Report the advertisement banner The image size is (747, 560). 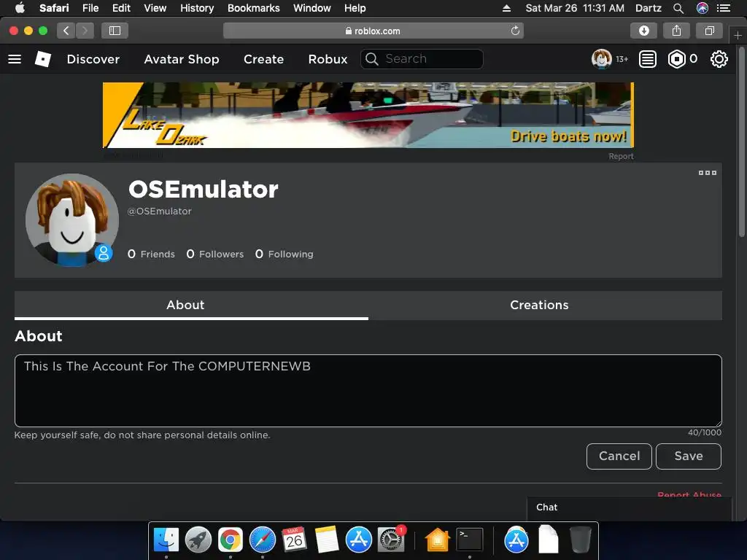621,156
